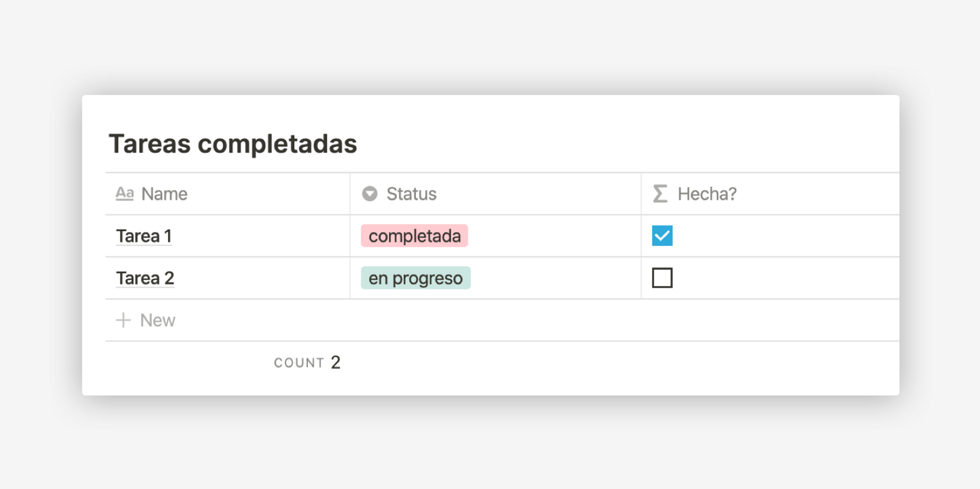The height and width of the screenshot is (489, 980).
Task: Click the select property icon beside Status
Action: pos(369,193)
